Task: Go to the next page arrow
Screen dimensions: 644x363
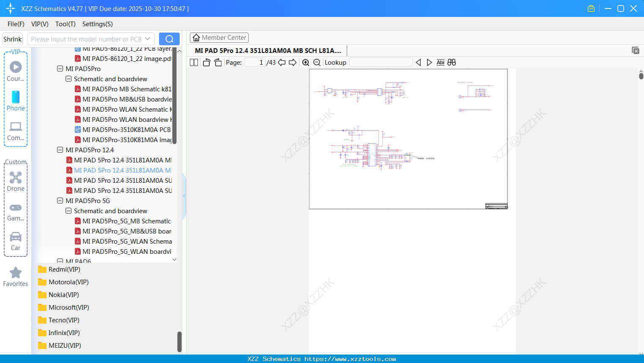Action: click(x=293, y=63)
